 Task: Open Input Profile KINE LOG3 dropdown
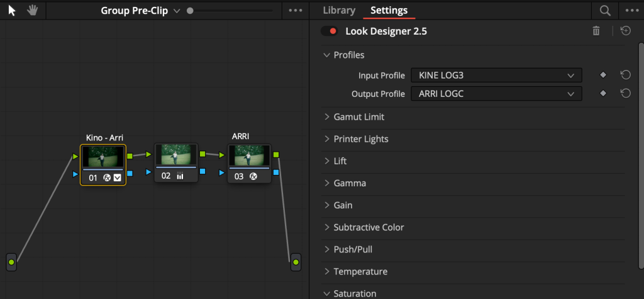[x=497, y=76]
